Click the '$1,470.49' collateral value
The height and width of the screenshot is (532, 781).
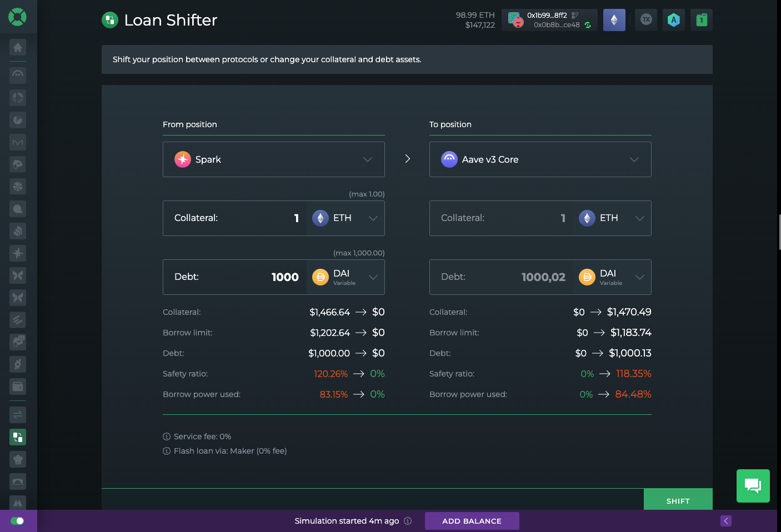point(629,312)
